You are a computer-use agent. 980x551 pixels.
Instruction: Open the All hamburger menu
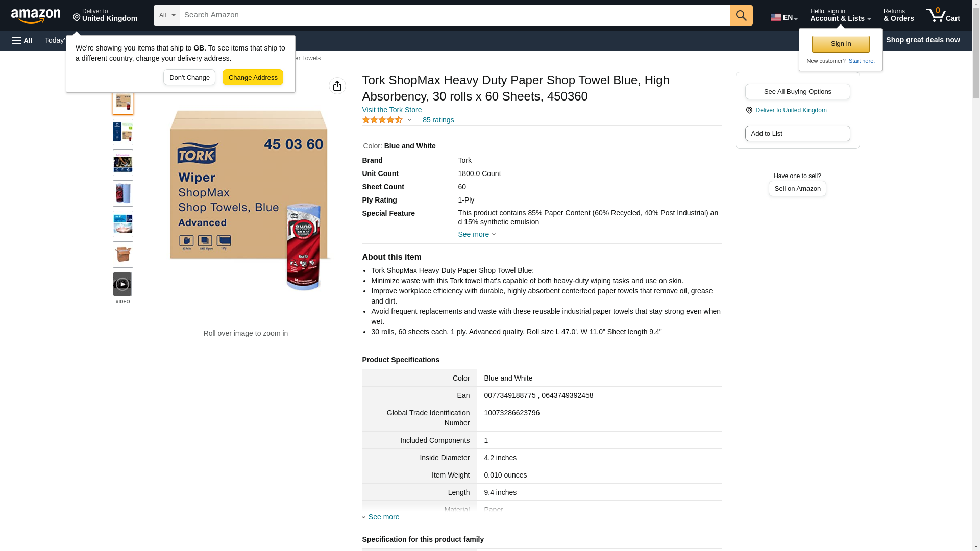22,40
